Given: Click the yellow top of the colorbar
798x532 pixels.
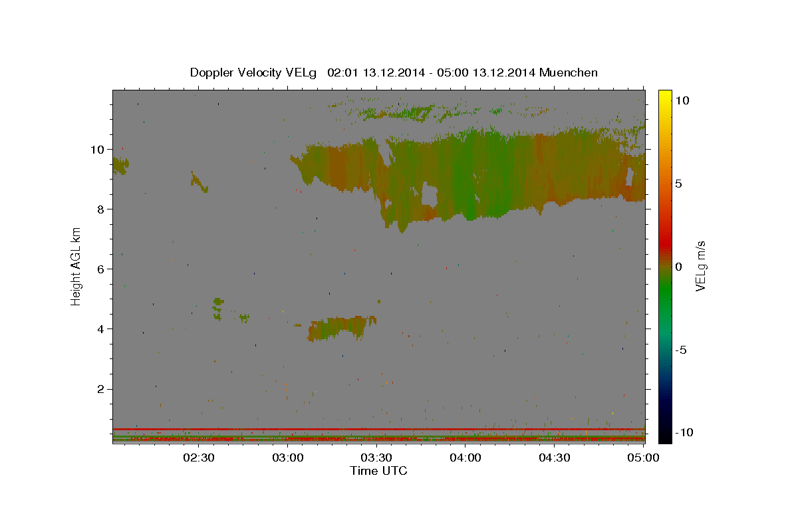Looking at the screenshot, I should 665,96.
